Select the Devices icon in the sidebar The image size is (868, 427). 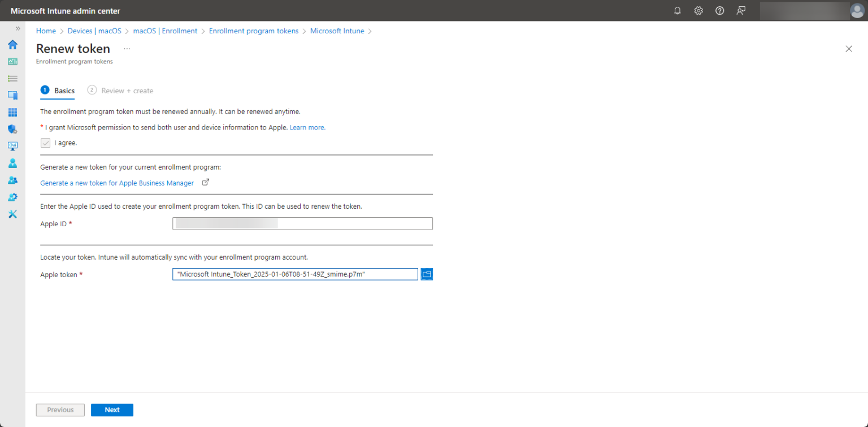tap(12, 95)
